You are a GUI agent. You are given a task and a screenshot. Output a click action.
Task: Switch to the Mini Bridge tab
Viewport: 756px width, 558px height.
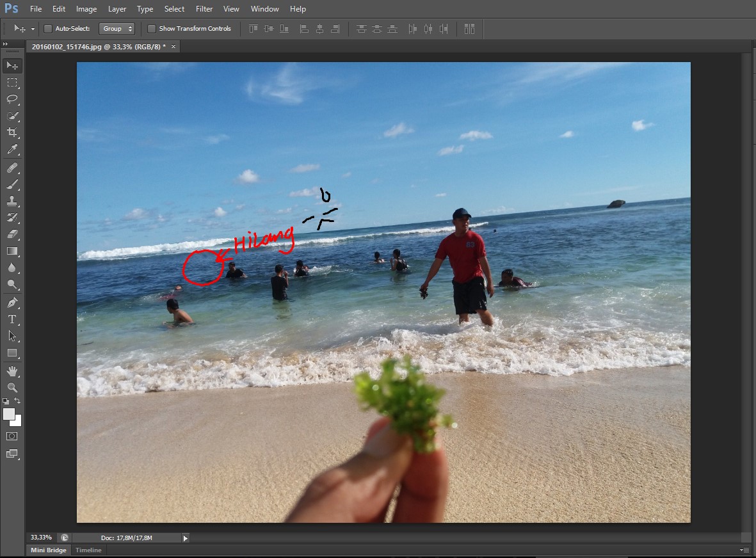[x=48, y=550]
